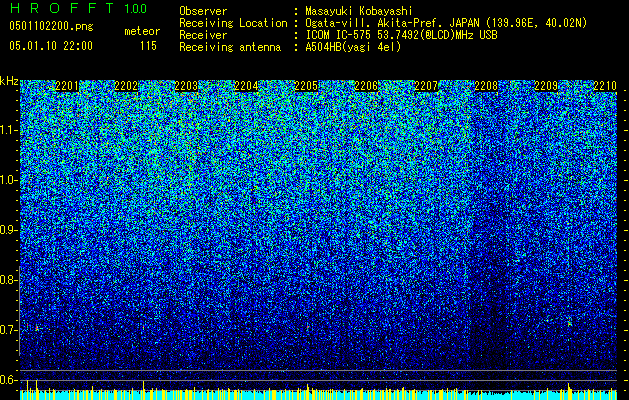
Task: Click the 2208 time marker
Action: [486, 86]
